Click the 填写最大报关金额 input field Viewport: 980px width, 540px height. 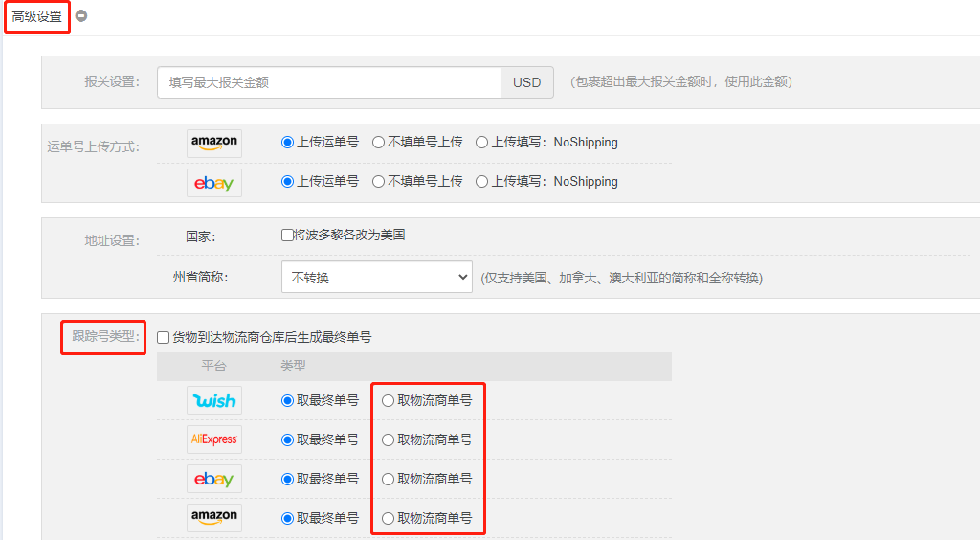pyautogui.click(x=329, y=82)
